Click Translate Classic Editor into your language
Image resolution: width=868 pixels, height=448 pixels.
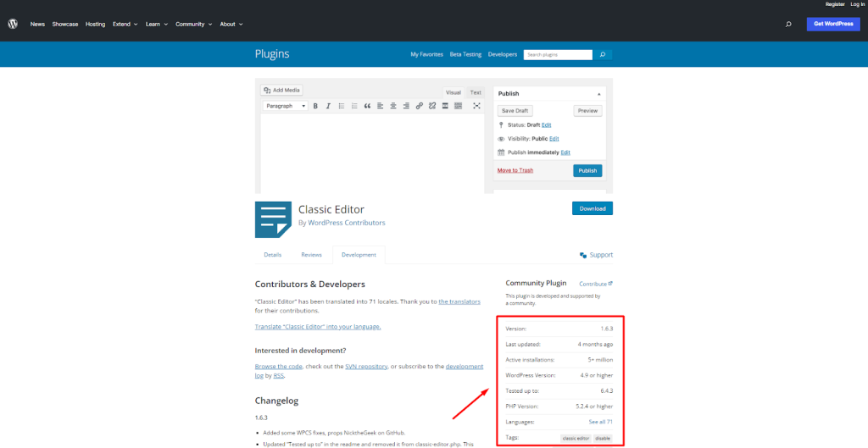pyautogui.click(x=318, y=326)
